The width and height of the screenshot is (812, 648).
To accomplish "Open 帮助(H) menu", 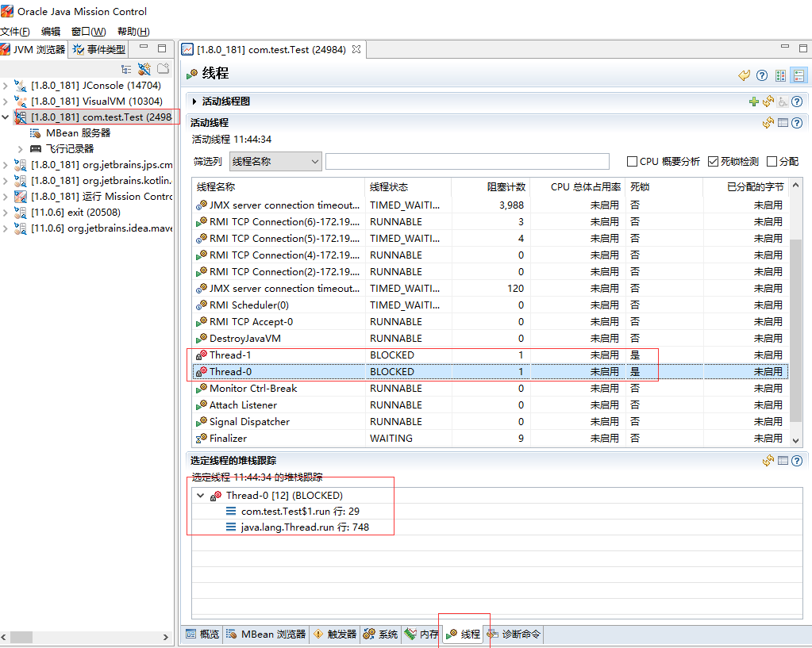I will point(133,32).
